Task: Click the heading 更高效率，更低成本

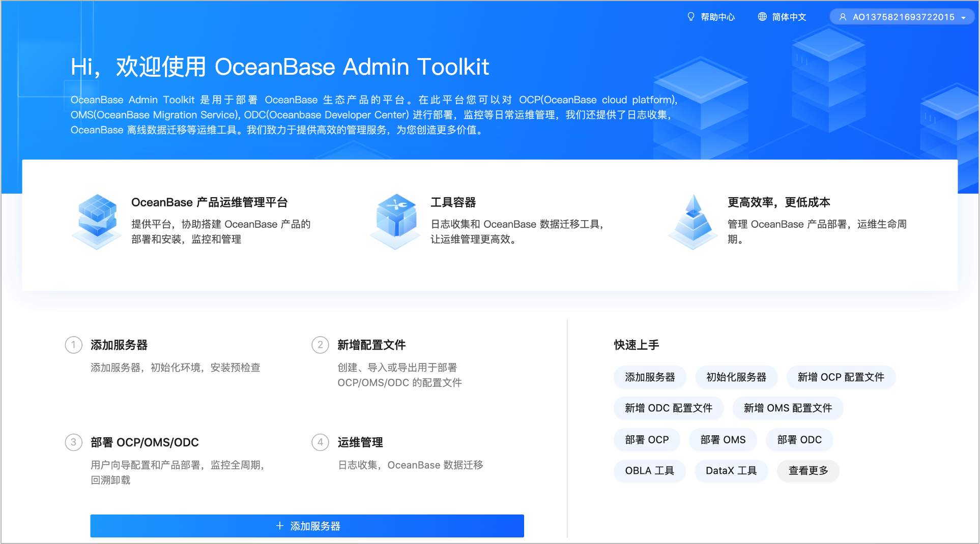Action: coord(779,202)
